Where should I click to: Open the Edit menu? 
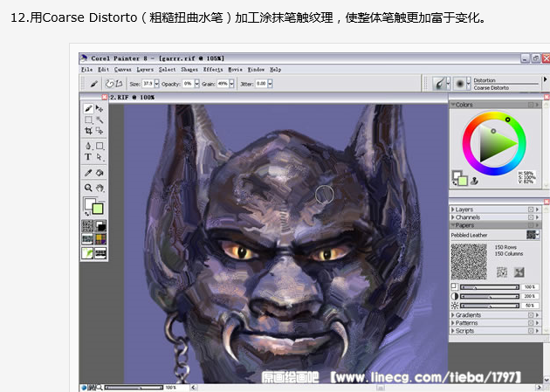pyautogui.click(x=104, y=70)
